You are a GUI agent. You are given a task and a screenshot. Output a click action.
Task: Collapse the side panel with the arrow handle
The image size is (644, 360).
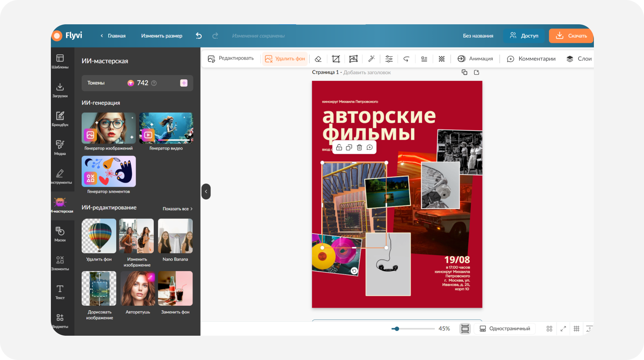click(x=206, y=191)
